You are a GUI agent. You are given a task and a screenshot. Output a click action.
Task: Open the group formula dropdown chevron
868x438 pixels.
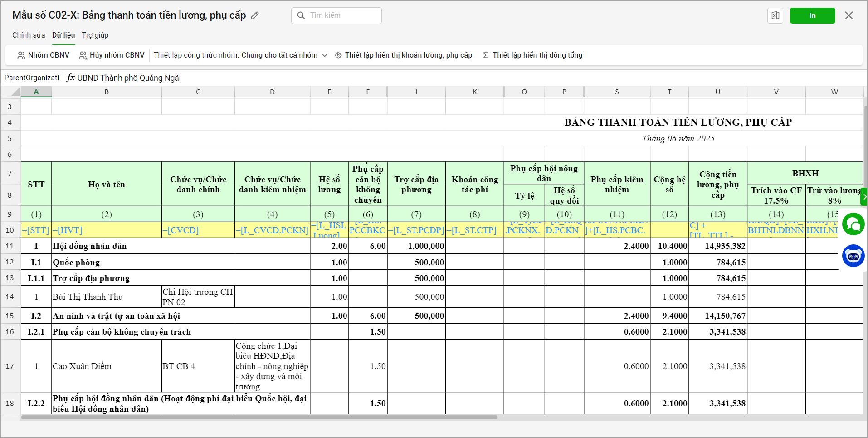(325, 55)
